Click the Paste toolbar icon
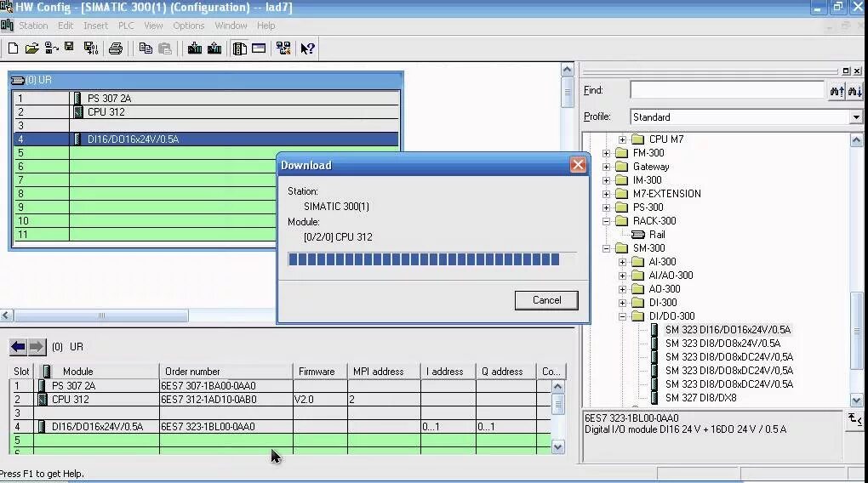 click(165, 48)
